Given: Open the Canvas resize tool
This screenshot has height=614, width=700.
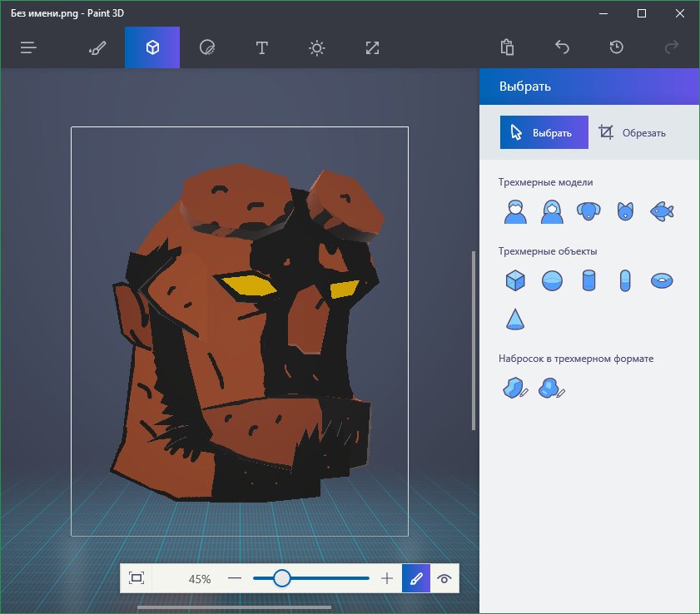Looking at the screenshot, I should (x=372, y=47).
